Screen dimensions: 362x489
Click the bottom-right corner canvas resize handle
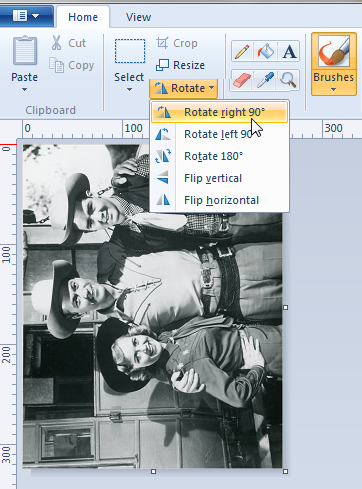click(x=285, y=471)
